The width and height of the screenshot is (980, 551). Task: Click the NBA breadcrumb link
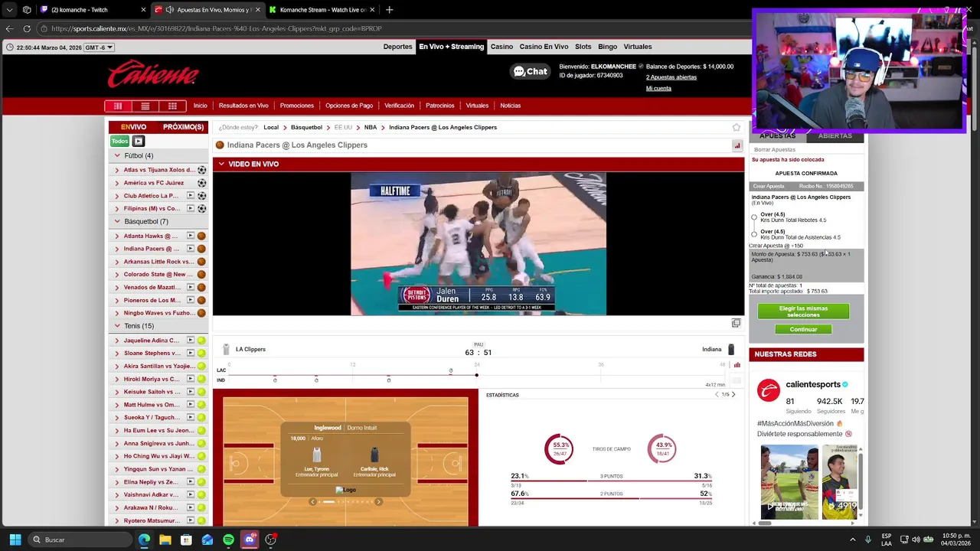tap(371, 127)
